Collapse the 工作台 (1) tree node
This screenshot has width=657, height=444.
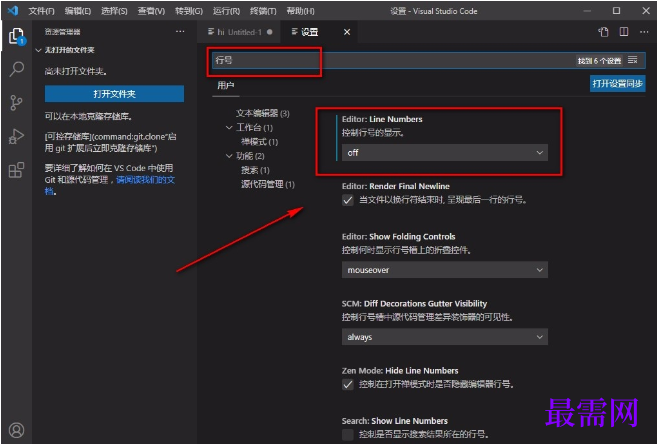pyautogui.click(x=229, y=127)
